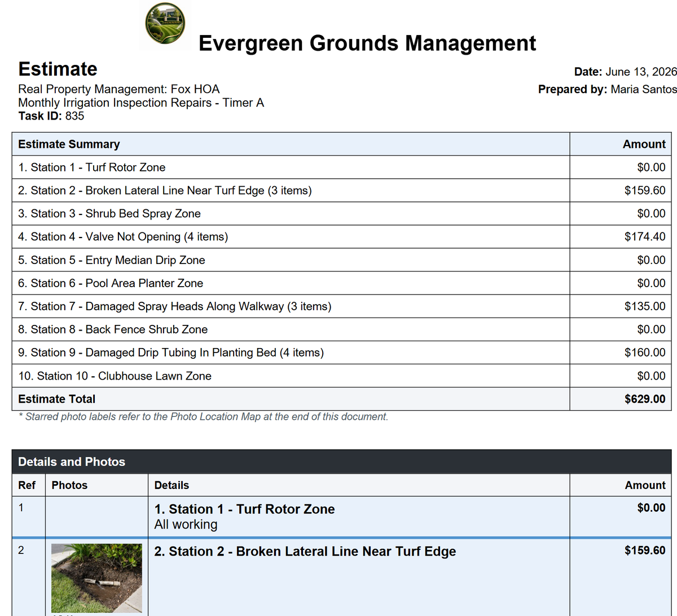This screenshot has width=677, height=616.
Task: Click the $159.60 amount in details table
Action: (645, 551)
